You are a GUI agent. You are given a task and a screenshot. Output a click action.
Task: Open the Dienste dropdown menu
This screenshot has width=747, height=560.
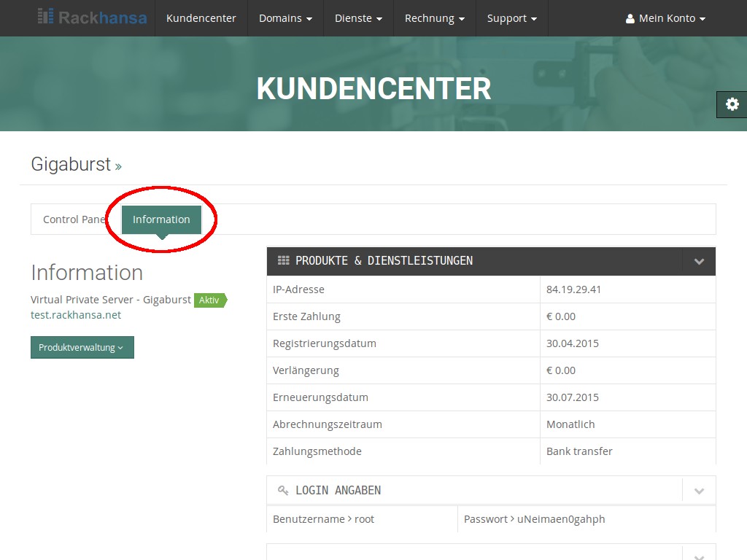(358, 18)
